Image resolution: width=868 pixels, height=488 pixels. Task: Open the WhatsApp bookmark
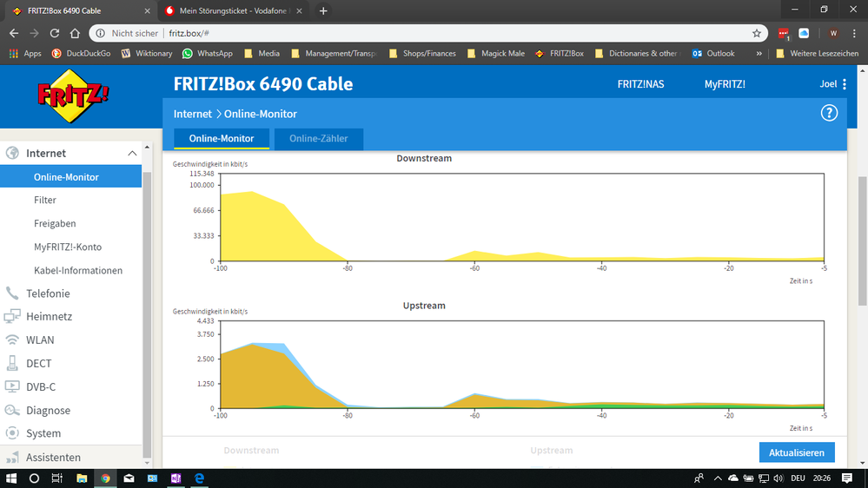click(x=208, y=54)
